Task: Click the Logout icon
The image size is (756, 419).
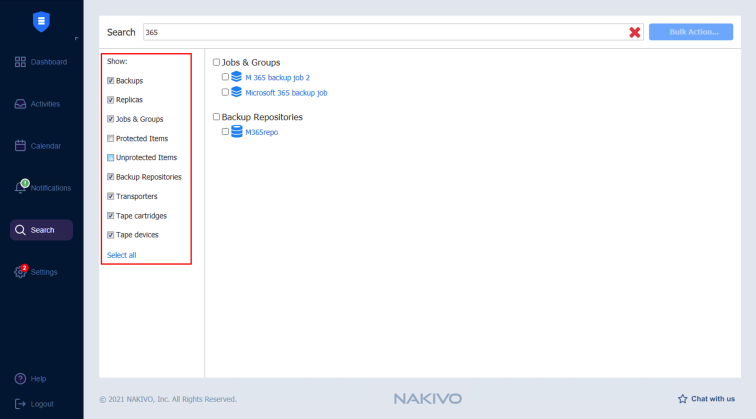Action: click(x=20, y=404)
